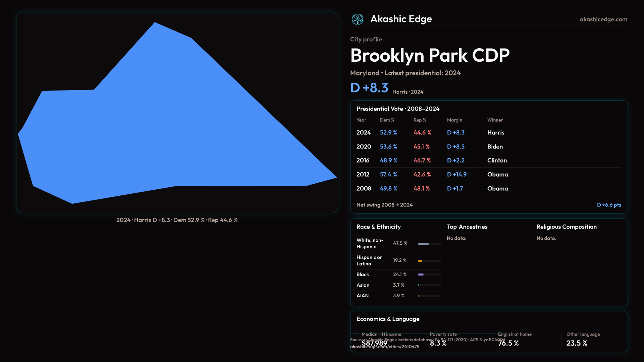This screenshot has height=362, width=644.
Task: Click the White non-Hispanic percentage bar
Action: coord(424,244)
